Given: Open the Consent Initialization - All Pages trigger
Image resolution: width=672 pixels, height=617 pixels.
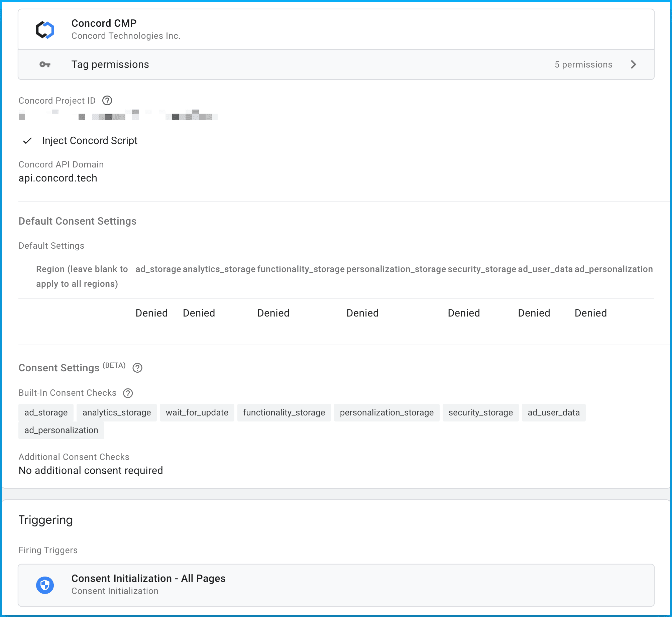Looking at the screenshot, I should [148, 579].
